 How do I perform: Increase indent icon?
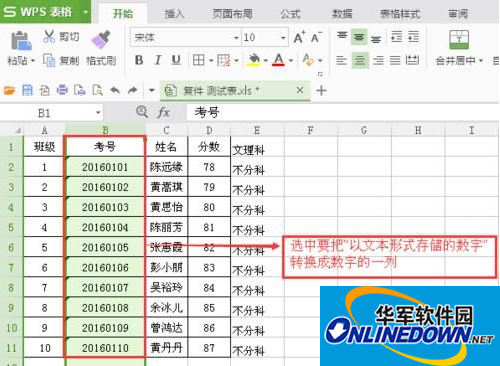pos(413,37)
